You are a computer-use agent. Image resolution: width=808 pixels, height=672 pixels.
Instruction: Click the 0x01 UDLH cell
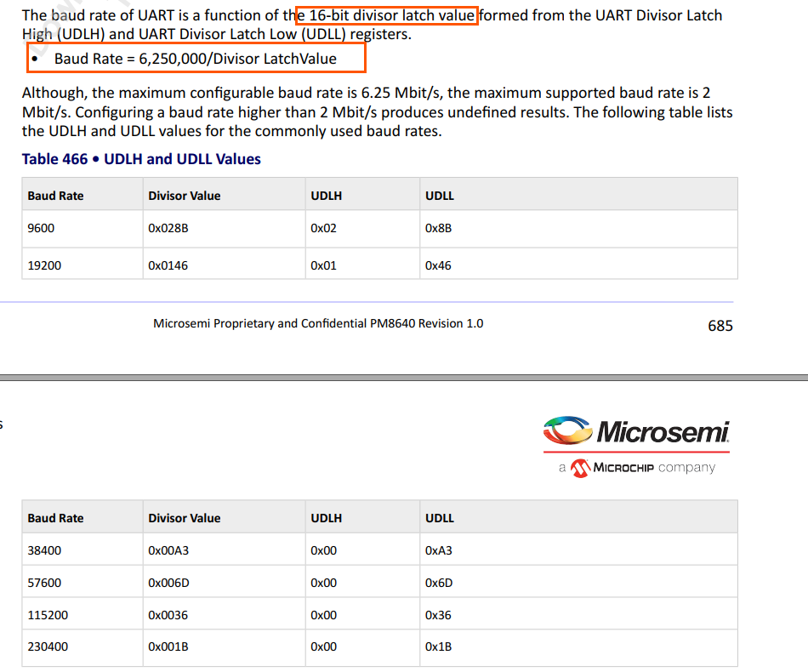point(363,265)
